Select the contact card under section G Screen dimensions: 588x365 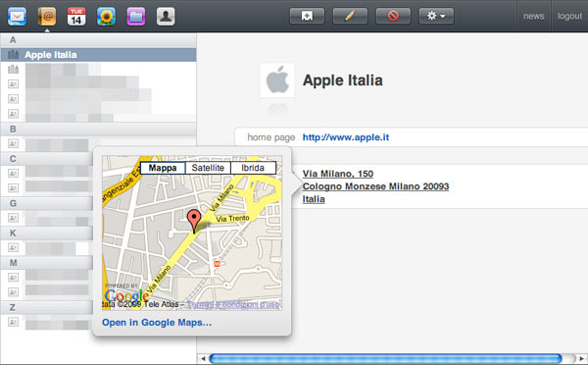click(46, 218)
